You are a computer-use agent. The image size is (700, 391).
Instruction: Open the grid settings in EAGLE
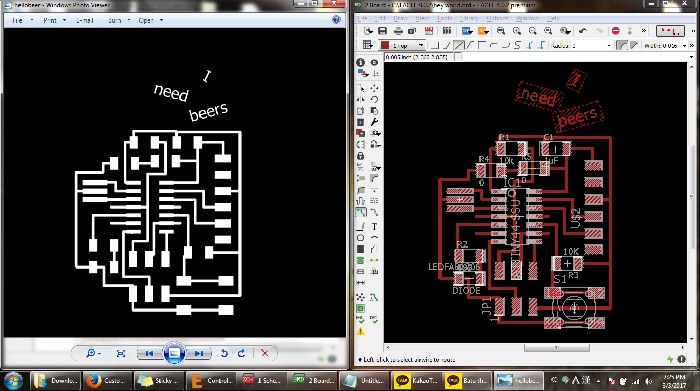pos(367,45)
